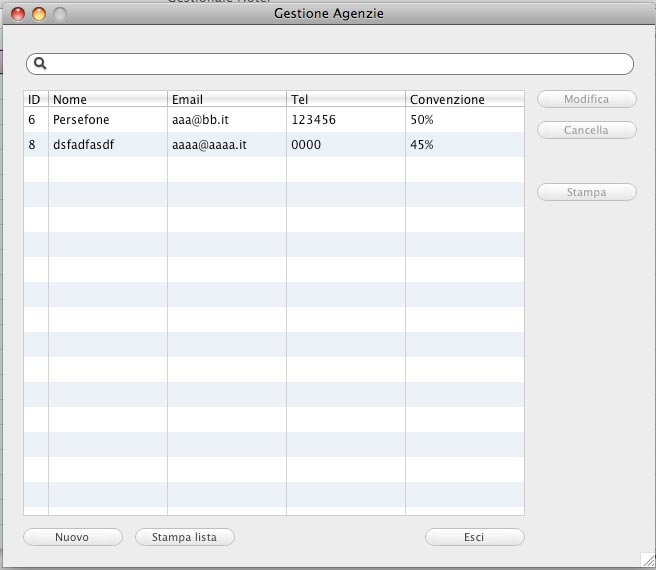Click the aaa@bb.it email cell
Screen dimensions: 656x570
(227, 120)
